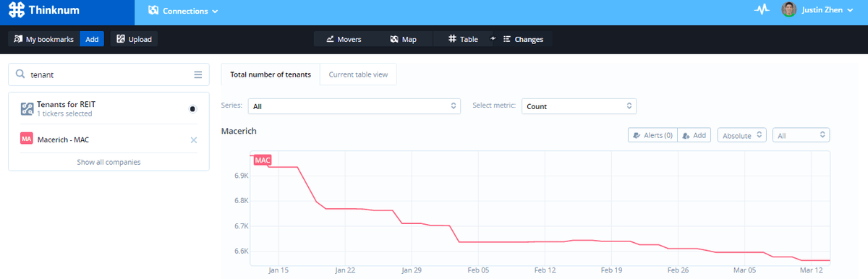The width and height of the screenshot is (868, 279).
Task: Open My bookmarks
Action: [43, 39]
